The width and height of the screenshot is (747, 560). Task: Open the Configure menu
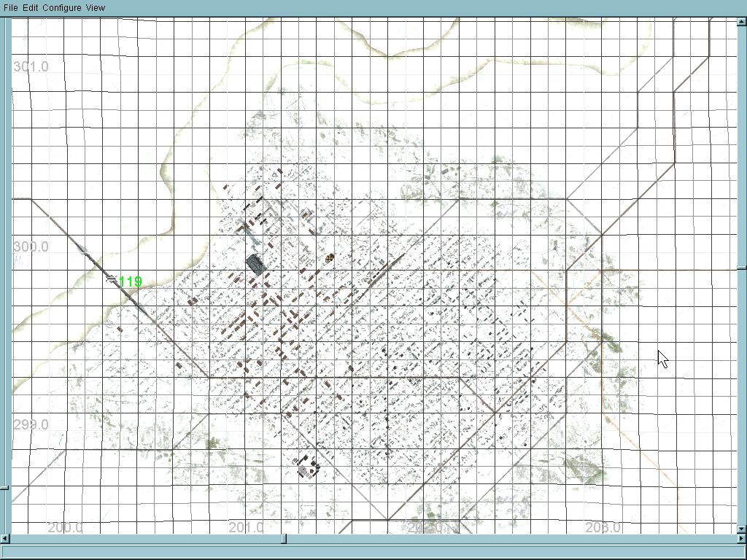pos(62,7)
